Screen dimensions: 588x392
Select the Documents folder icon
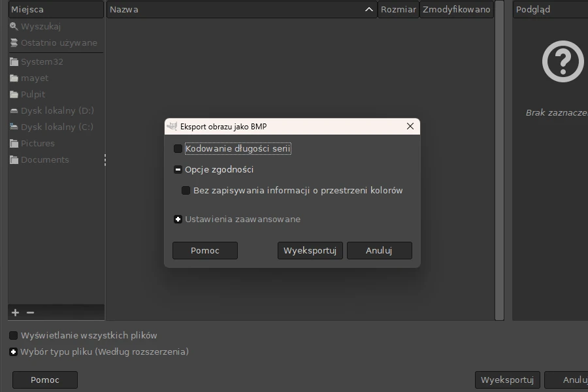pos(14,160)
